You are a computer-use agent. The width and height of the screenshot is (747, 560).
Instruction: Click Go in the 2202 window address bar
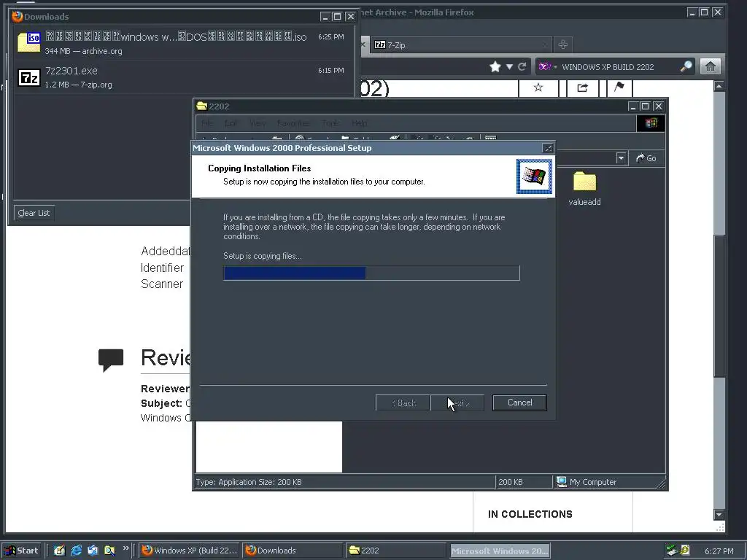[646, 158]
